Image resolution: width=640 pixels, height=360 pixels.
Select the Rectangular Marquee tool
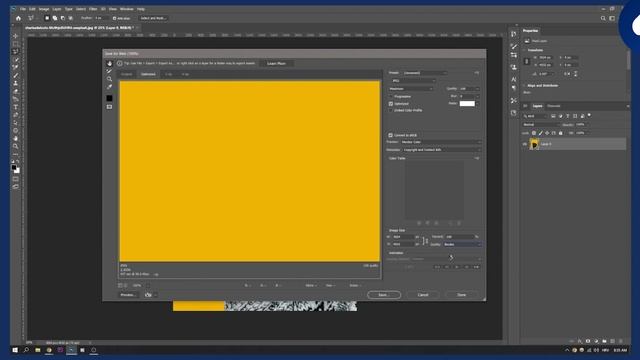[x=16, y=44]
